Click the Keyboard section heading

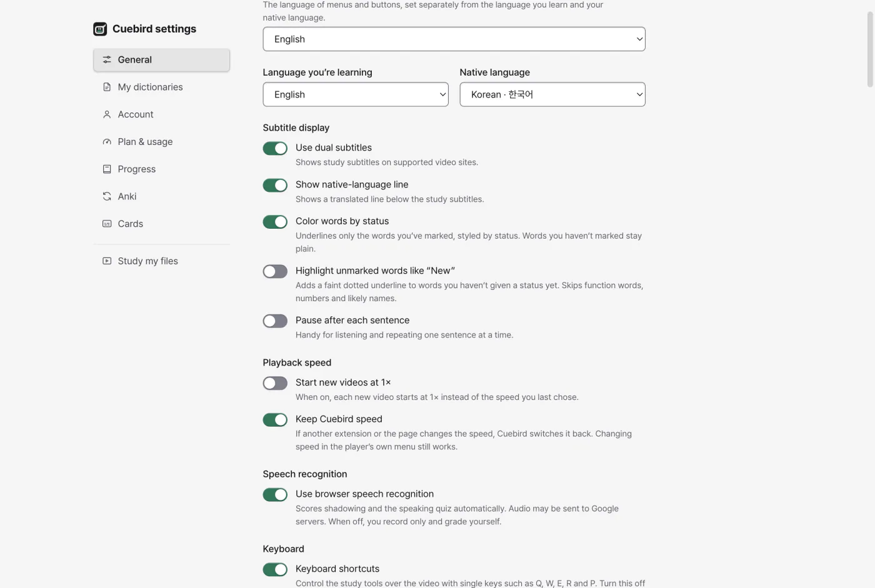(283, 549)
